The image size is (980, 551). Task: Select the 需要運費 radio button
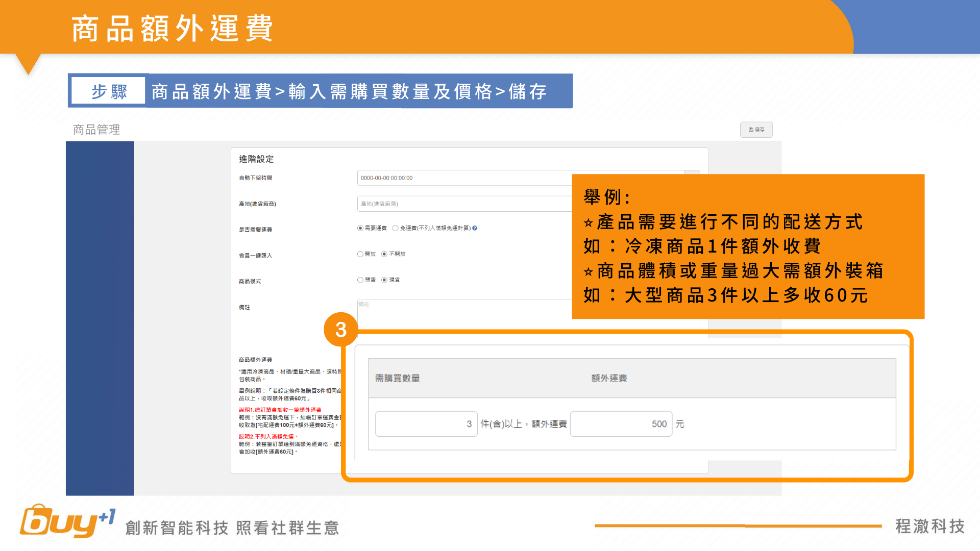[360, 228]
